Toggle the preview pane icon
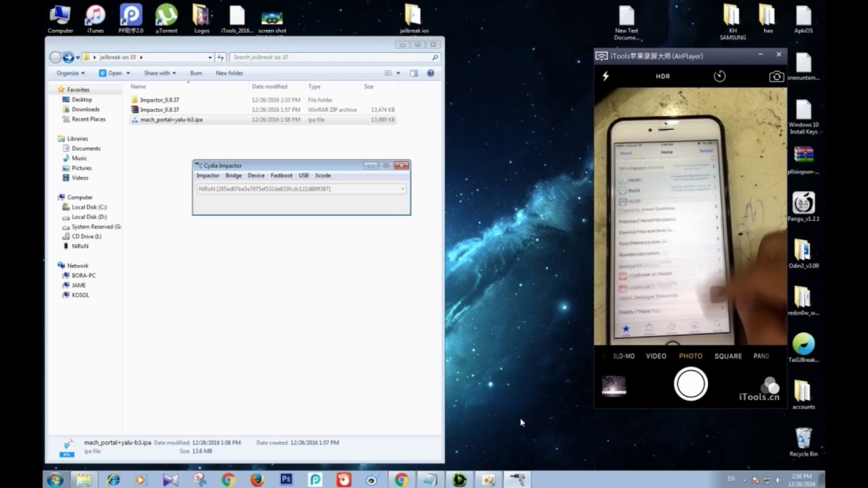 [414, 73]
